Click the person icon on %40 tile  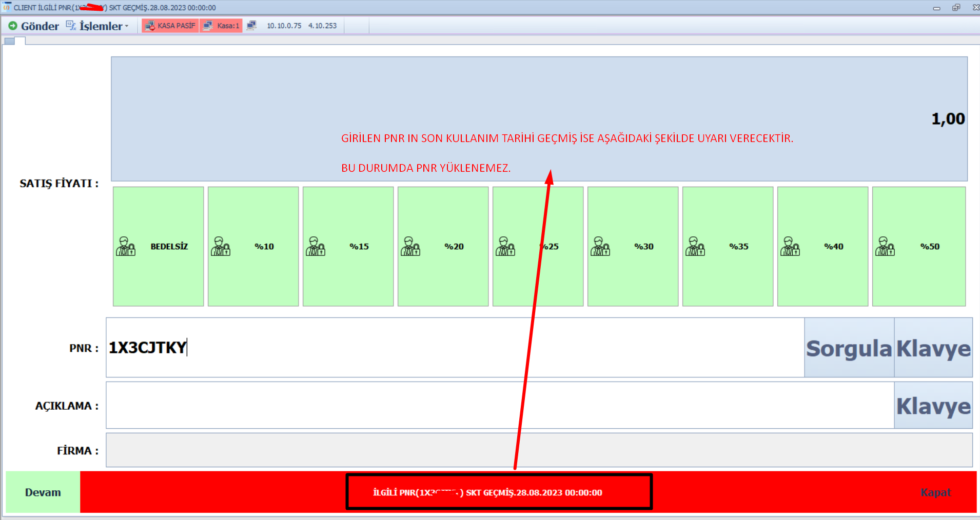[x=790, y=247]
